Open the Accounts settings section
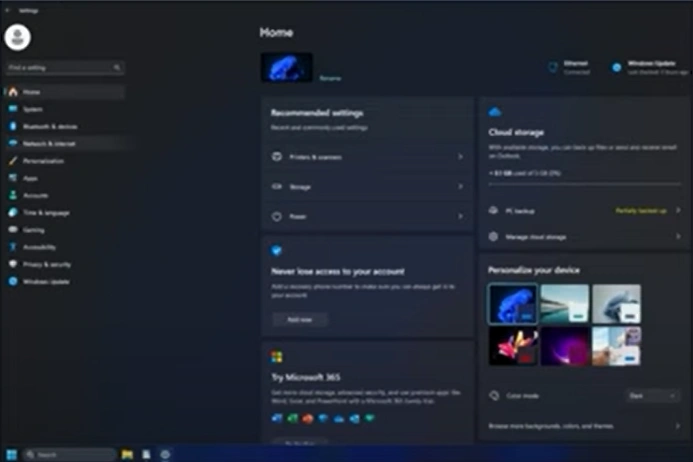Image resolution: width=693 pixels, height=462 pixels. (35, 195)
